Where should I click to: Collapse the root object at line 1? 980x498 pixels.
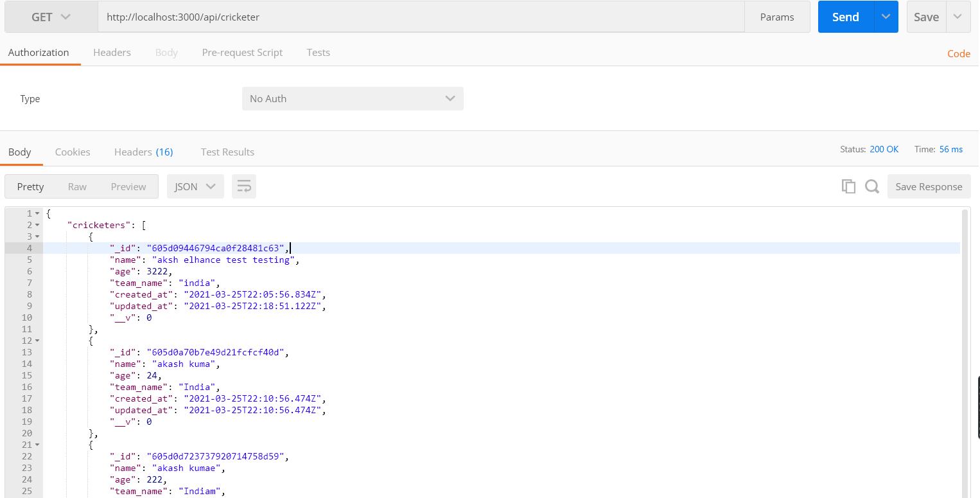[37, 213]
